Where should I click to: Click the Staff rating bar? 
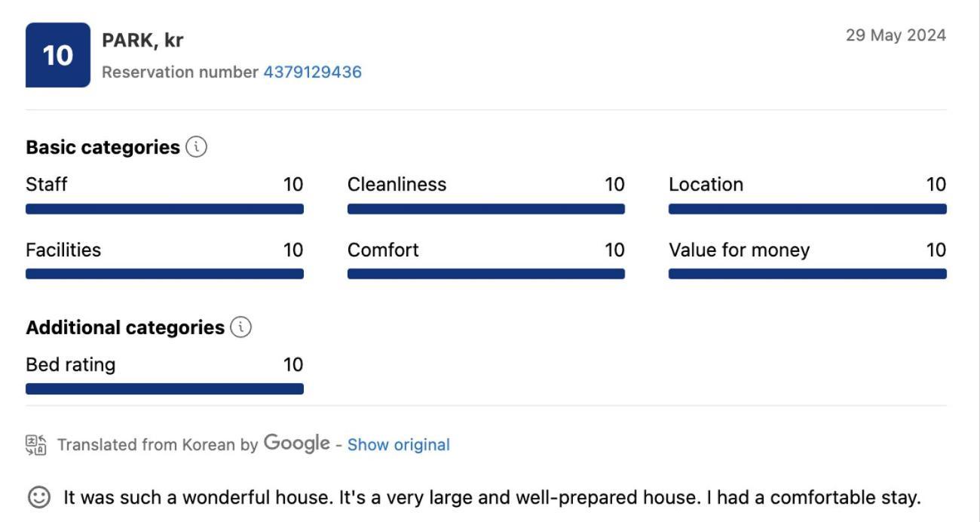(x=164, y=209)
